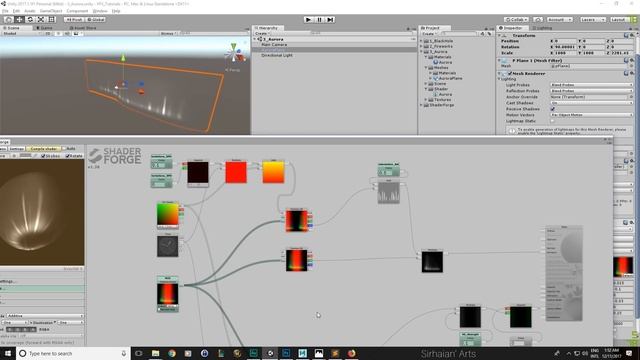
Task: Open the Component menu
Action: (x=77, y=11)
